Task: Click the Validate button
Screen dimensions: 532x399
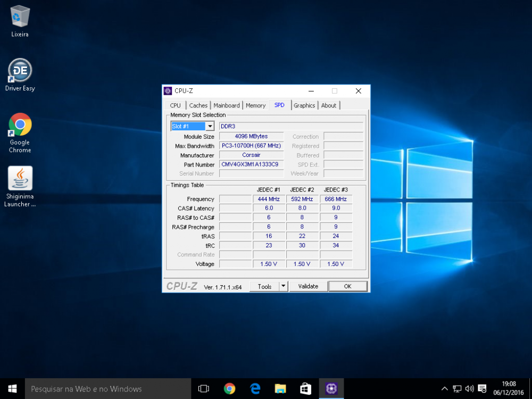Action: click(308, 286)
